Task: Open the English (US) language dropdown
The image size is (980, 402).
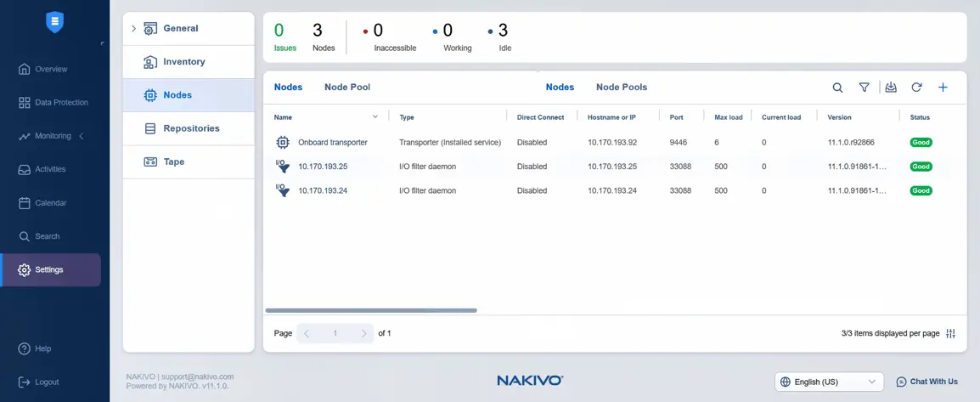Action: [830, 382]
